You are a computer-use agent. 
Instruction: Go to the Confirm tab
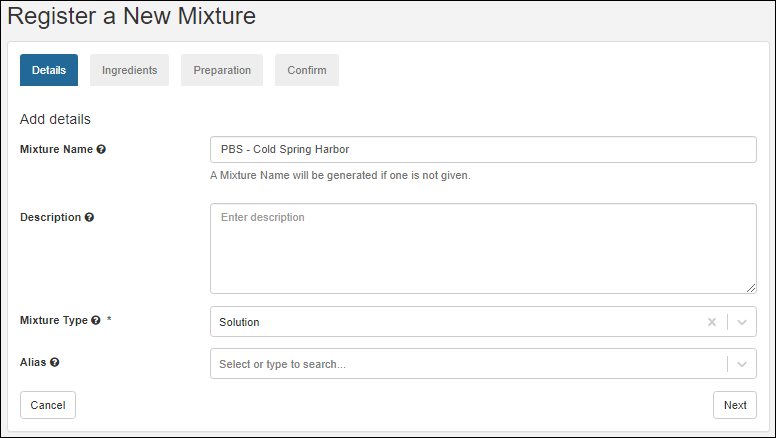[x=307, y=70]
